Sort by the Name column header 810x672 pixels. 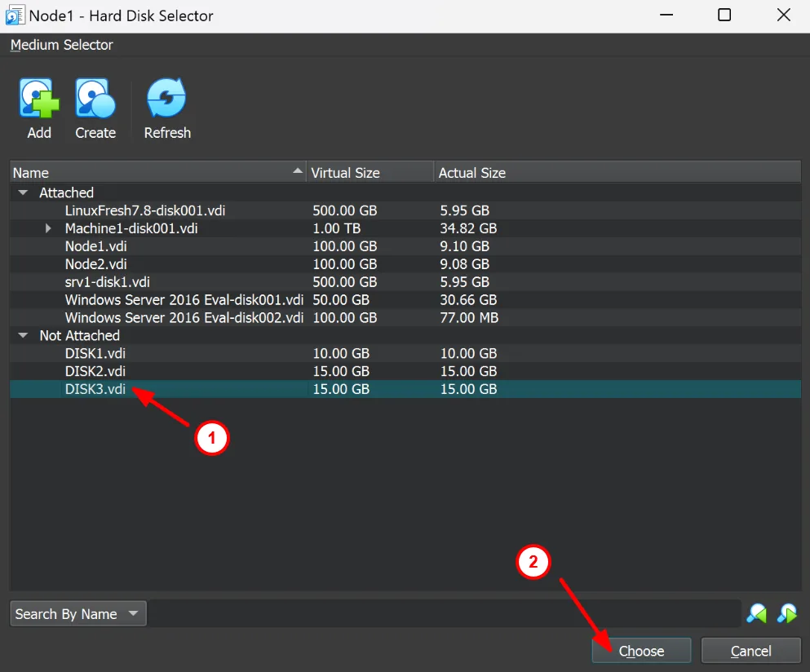pyautogui.click(x=155, y=172)
